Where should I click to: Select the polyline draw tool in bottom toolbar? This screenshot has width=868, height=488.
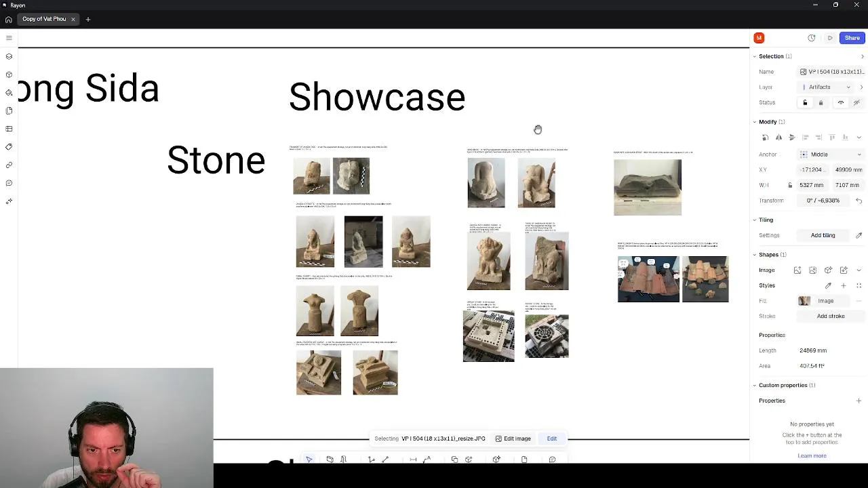[371, 460]
